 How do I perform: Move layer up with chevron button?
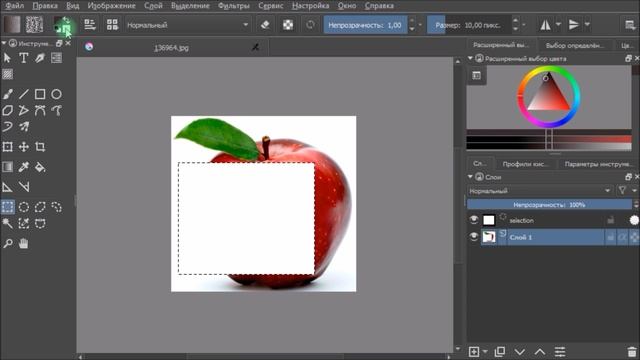click(x=540, y=351)
